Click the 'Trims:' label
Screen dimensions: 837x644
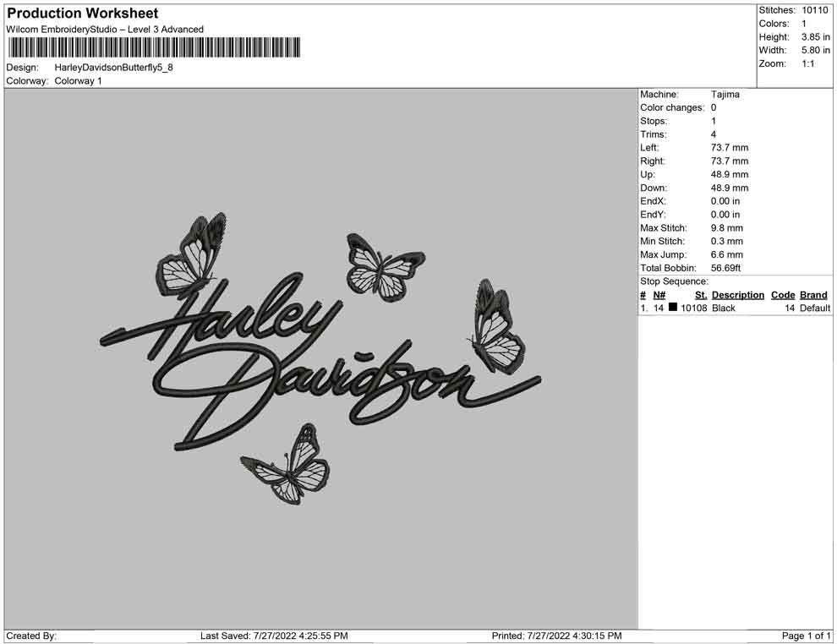pyautogui.click(x=654, y=134)
